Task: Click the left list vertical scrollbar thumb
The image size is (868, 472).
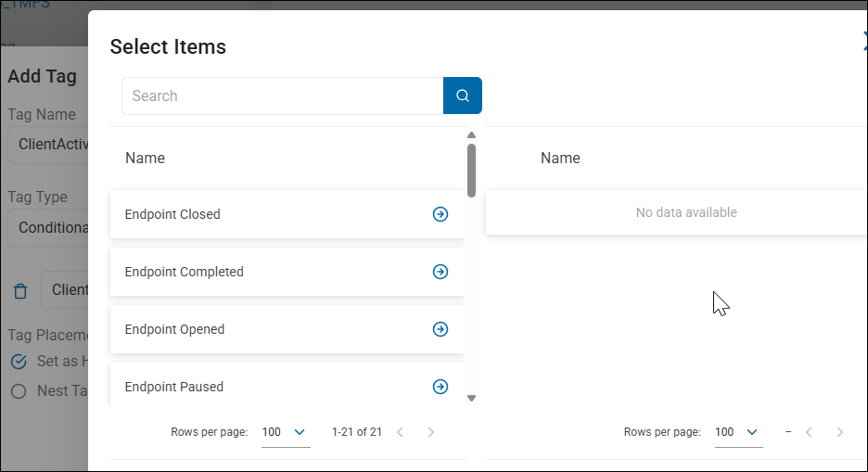Action: coord(471,169)
